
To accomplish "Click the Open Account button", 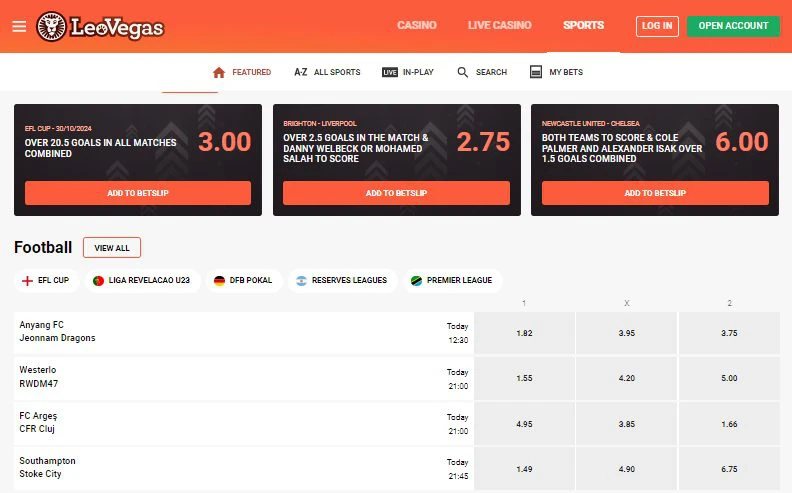I will coord(733,26).
